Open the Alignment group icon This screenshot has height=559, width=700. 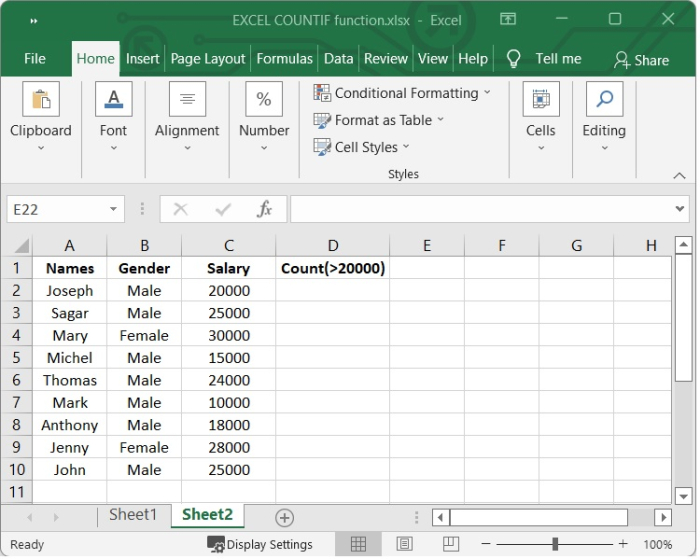pyautogui.click(x=187, y=100)
